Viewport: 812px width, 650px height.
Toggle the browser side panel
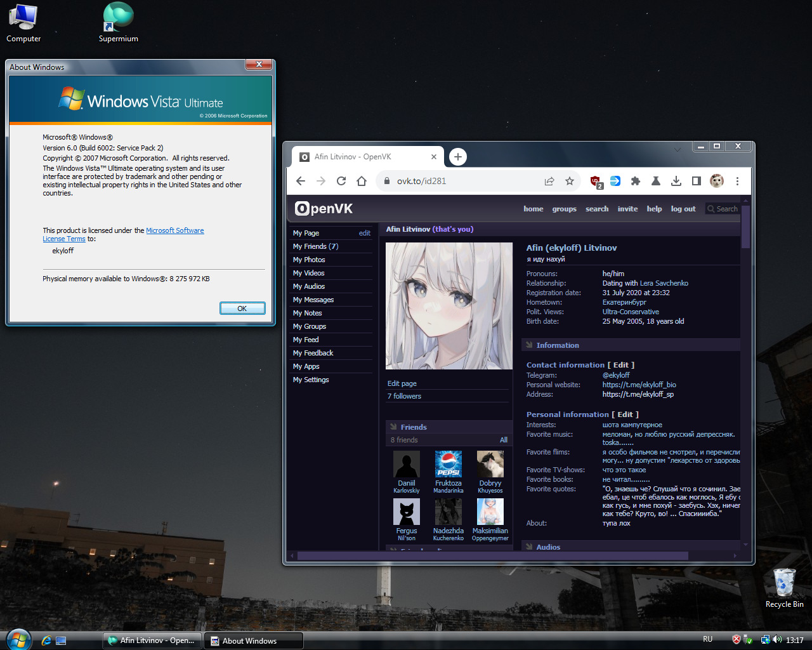pos(697,181)
